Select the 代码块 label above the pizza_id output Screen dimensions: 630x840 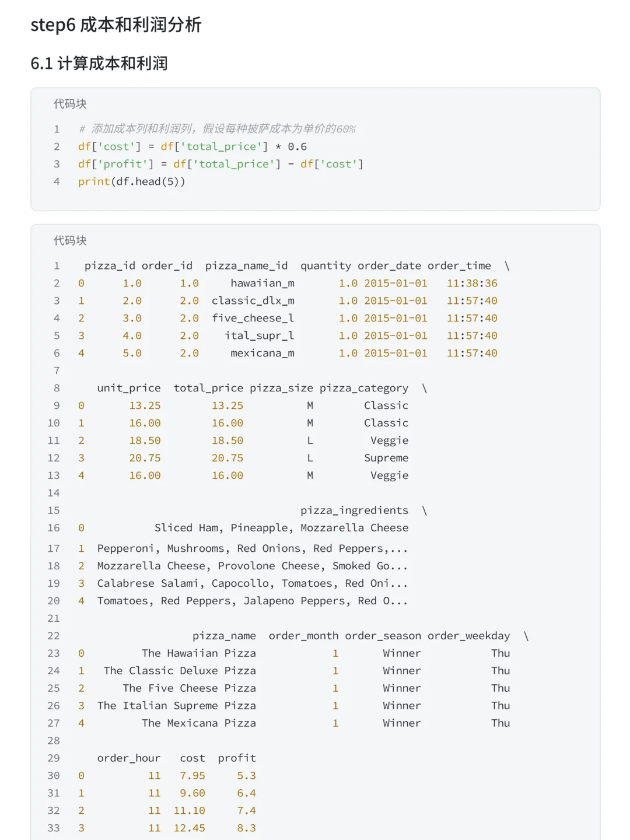(70, 240)
